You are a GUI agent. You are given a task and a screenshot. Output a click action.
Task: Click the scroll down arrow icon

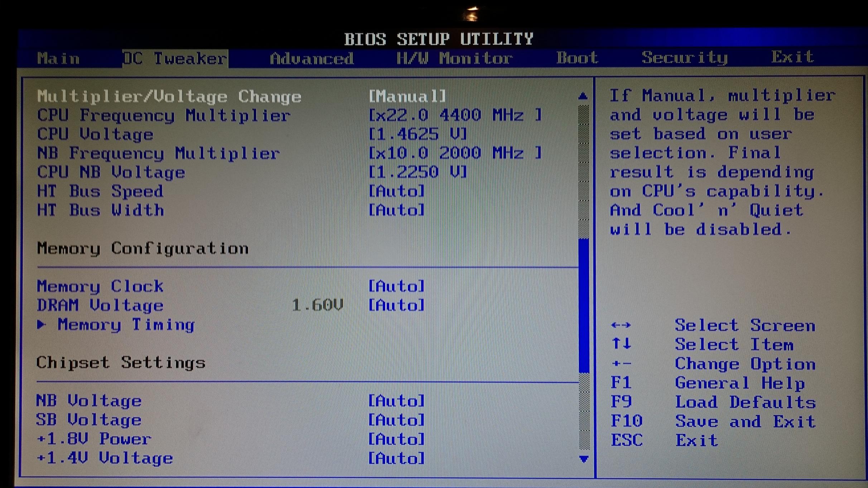pyautogui.click(x=584, y=459)
